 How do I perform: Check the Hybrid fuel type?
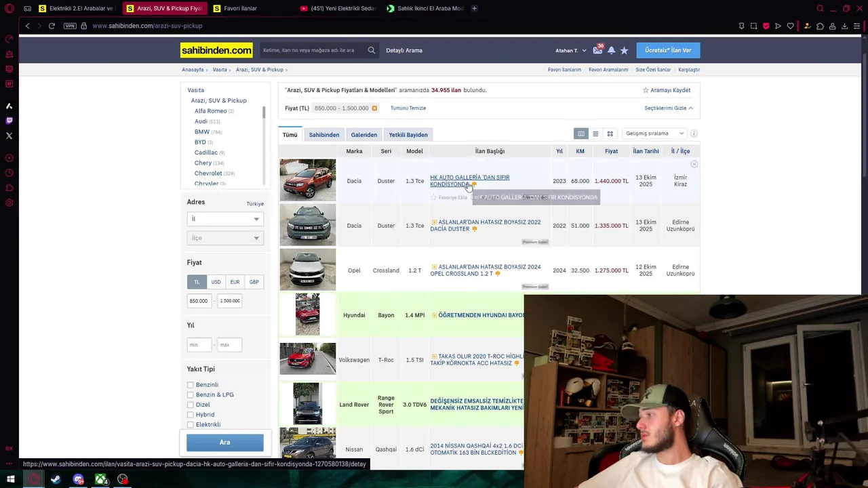[191, 415]
